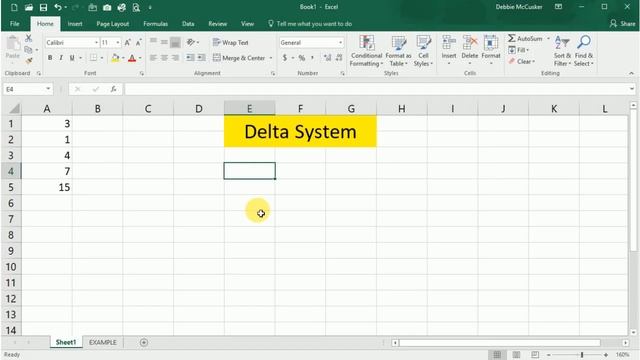Click the Format Painter brush icon
Viewport: 640px width, 360px height.
click(29, 60)
